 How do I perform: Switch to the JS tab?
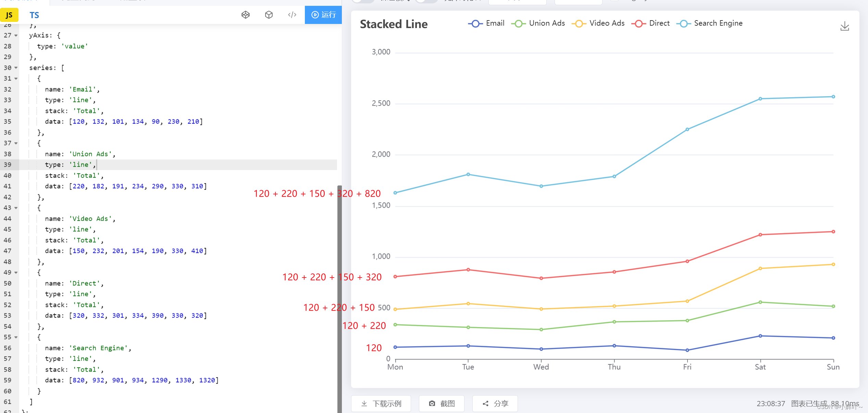click(x=9, y=15)
